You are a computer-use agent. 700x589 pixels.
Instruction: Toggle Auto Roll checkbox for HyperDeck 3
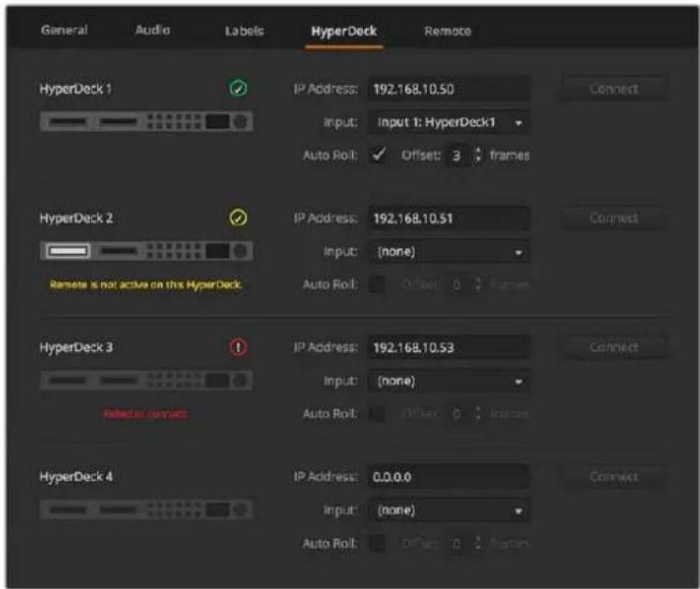click(378, 414)
